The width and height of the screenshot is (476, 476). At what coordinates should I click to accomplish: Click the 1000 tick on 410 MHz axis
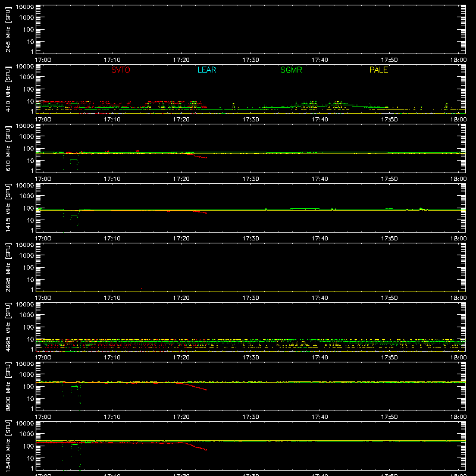(27, 77)
